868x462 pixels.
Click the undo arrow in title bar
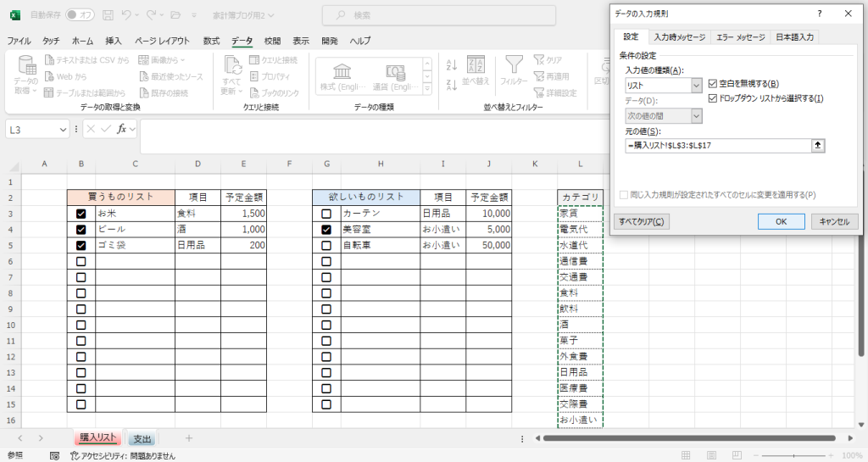point(126,15)
